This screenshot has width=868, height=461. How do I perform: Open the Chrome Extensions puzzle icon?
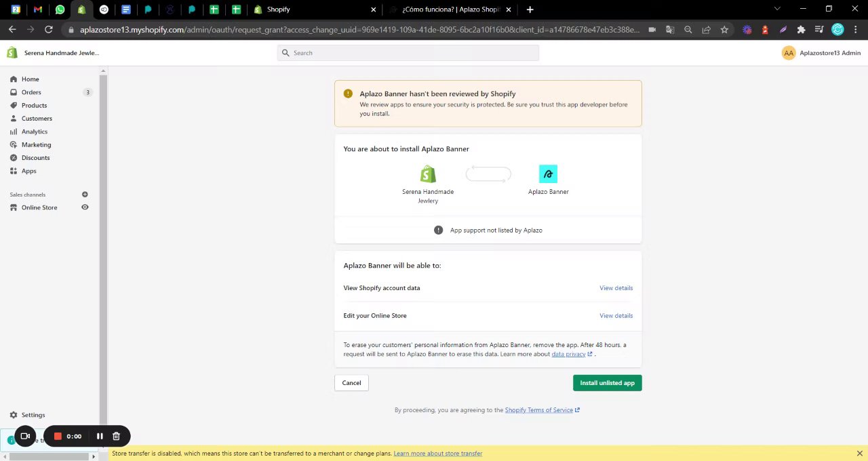tap(801, 30)
